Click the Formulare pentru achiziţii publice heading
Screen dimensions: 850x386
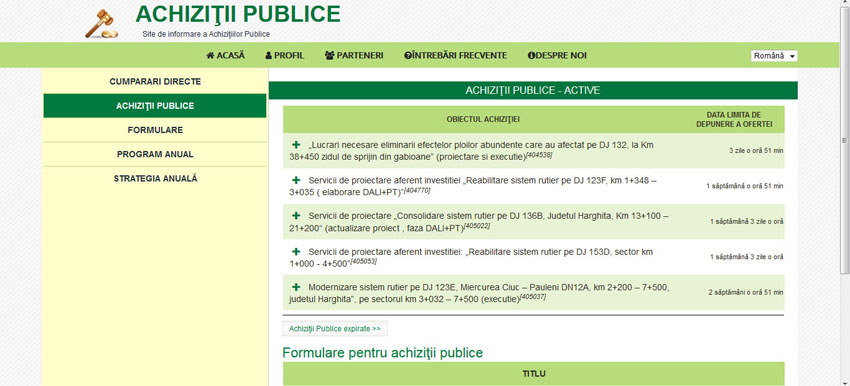(382, 353)
